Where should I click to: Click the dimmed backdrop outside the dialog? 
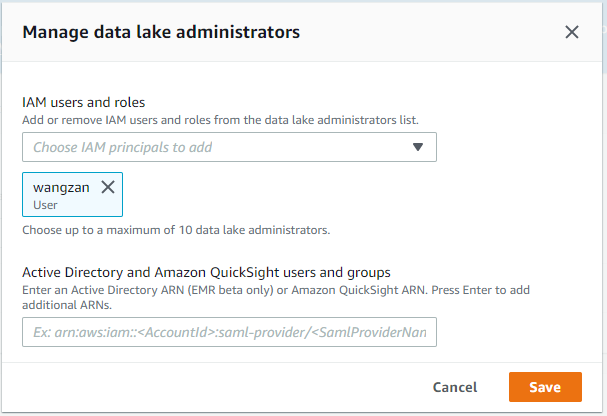pyautogui.click(x=603, y=200)
